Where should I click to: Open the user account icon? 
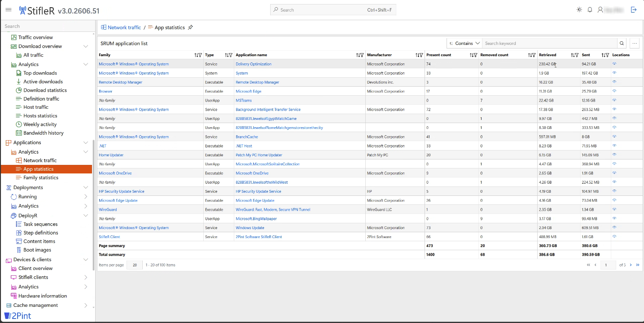click(x=600, y=10)
